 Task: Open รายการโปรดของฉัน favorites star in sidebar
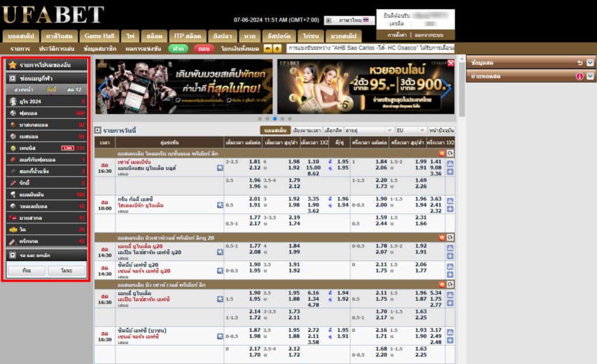[x=13, y=65]
